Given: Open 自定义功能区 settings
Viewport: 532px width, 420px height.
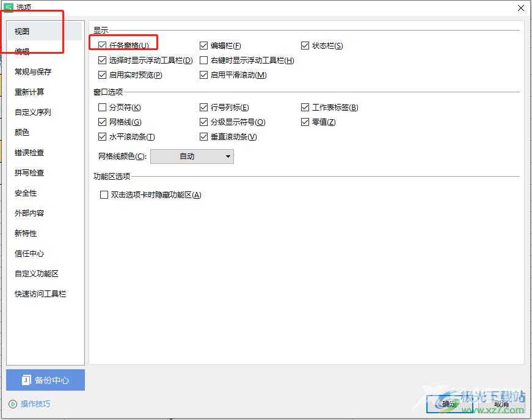Looking at the screenshot, I should coord(45,273).
